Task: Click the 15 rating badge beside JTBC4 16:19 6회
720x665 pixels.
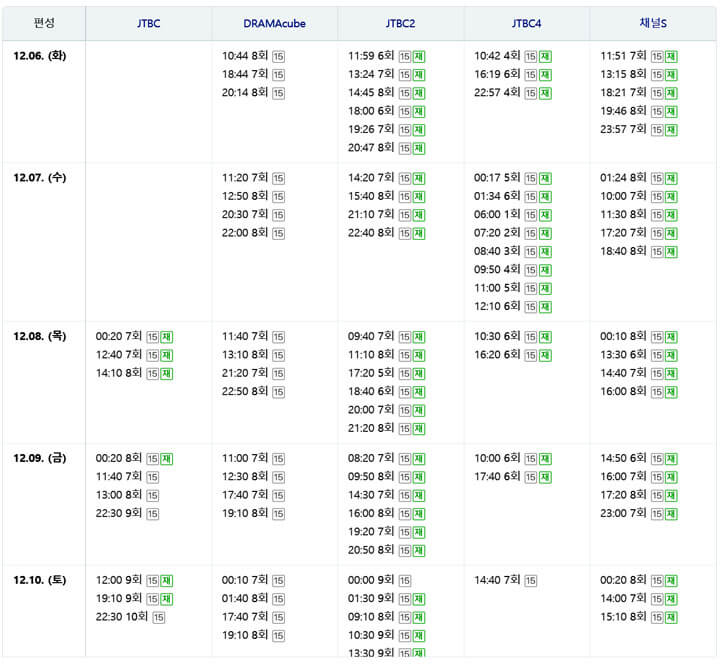Action: coord(531,75)
